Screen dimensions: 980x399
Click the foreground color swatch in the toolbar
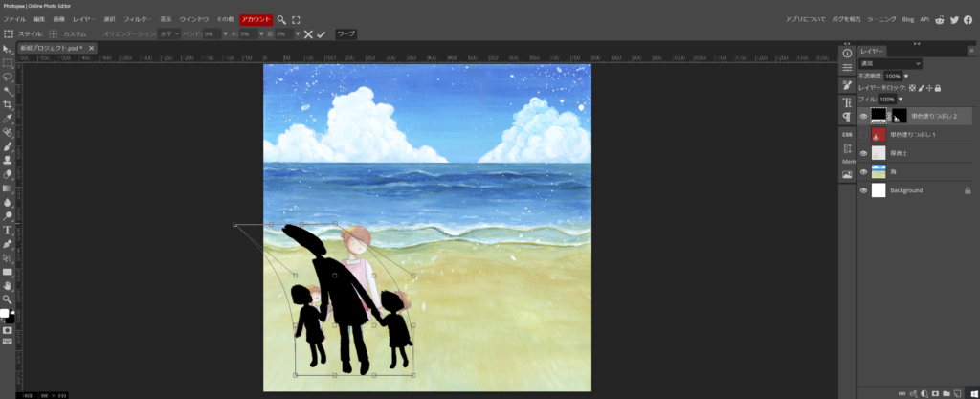coord(5,314)
